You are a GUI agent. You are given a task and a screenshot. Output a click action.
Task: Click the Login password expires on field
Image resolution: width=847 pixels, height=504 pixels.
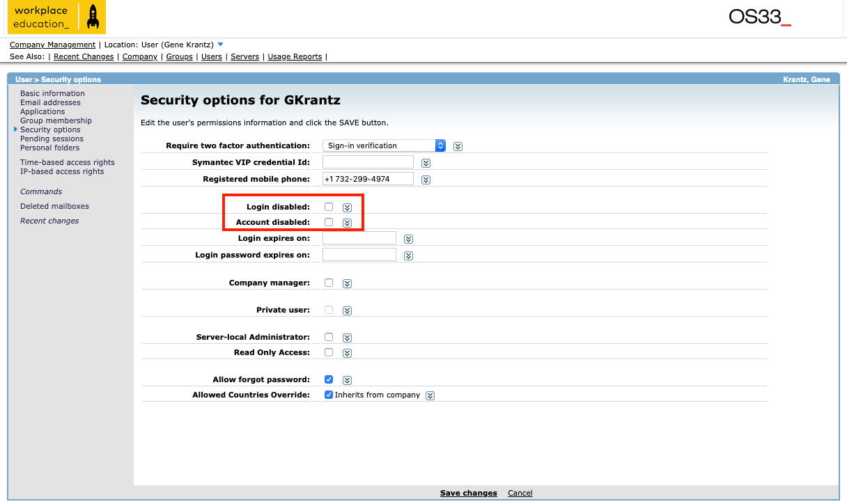(x=359, y=255)
